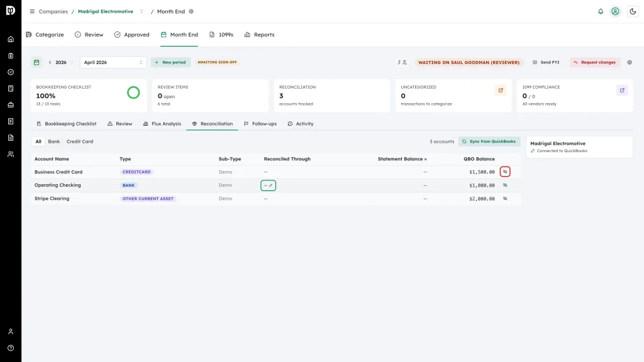This screenshot has height=362, width=644.
Task: Click the New period button
Action: [170, 62]
